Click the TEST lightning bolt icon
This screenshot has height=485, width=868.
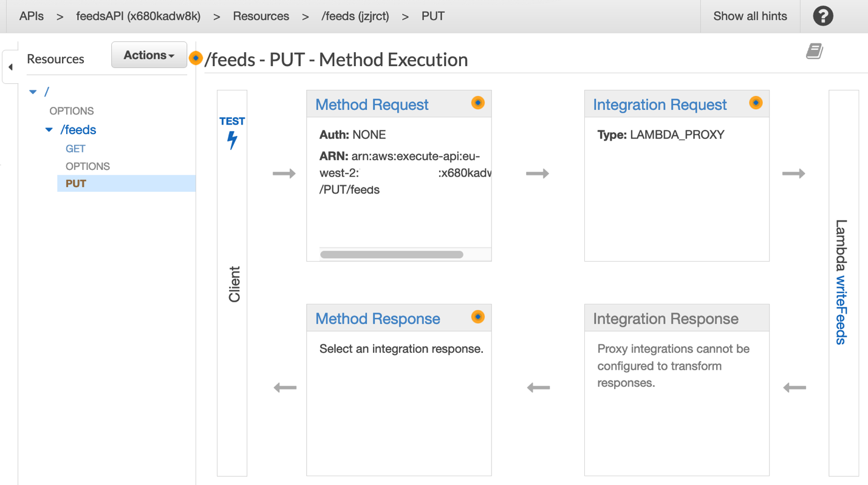(x=232, y=140)
